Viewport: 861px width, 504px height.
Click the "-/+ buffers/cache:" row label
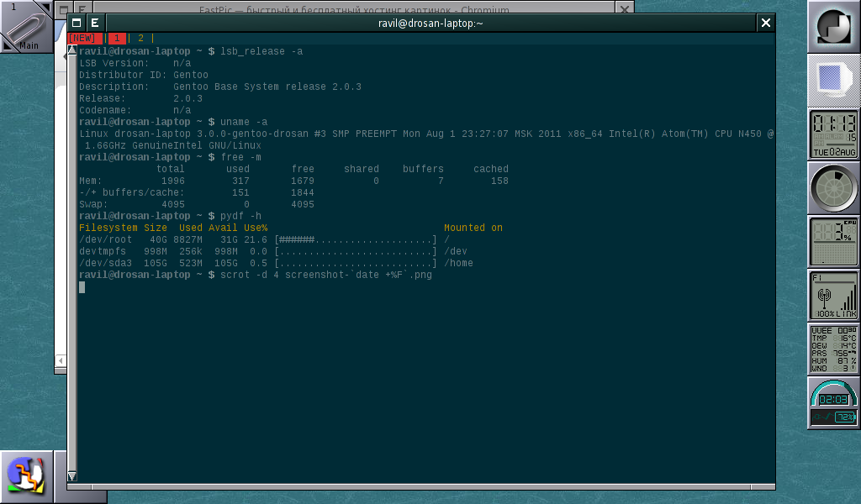pyautogui.click(x=132, y=193)
